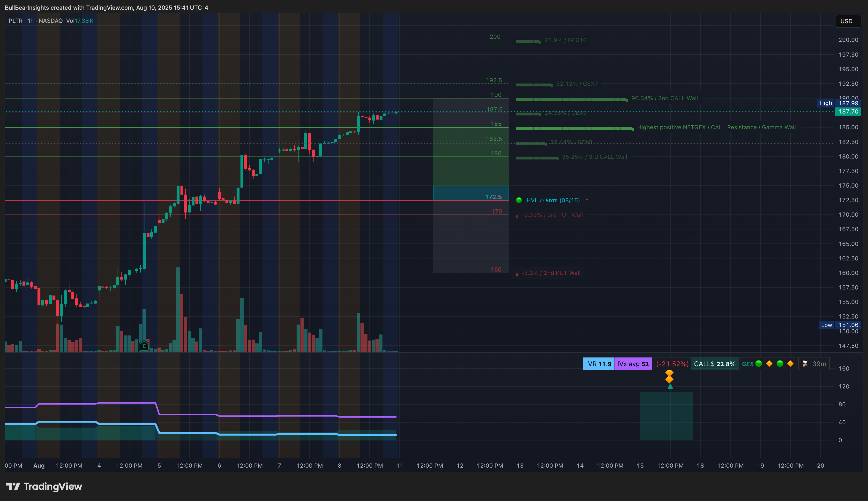
Task: Click the '-2.33% / 3rd PUT Wall' label
Action: (x=552, y=215)
